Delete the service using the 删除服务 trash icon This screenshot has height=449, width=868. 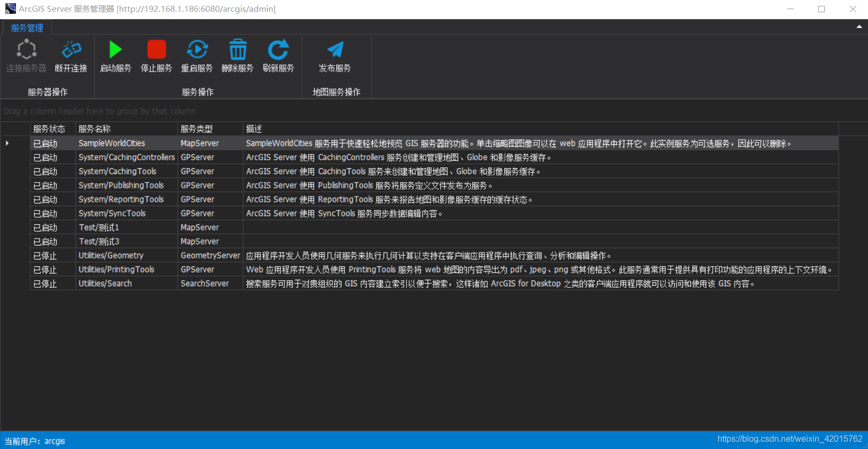(238, 50)
